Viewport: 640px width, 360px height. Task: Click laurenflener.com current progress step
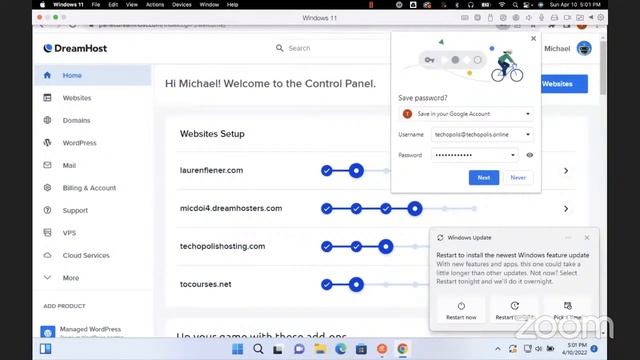coord(356,171)
